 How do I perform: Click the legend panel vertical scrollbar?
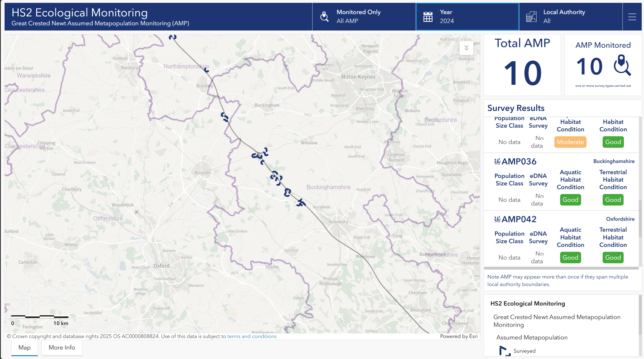pyautogui.click(x=640, y=315)
